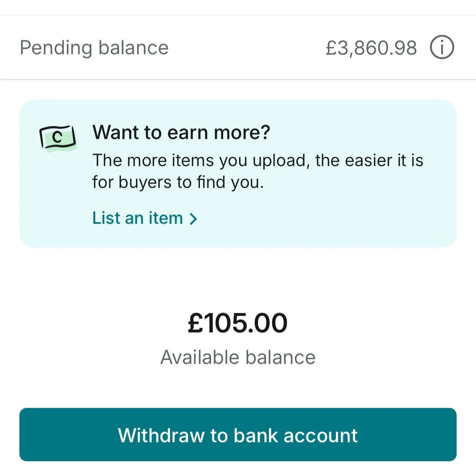Viewport: 476px width, 476px height.
Task: Tap the word 'List' in the teal link
Action: point(106,218)
